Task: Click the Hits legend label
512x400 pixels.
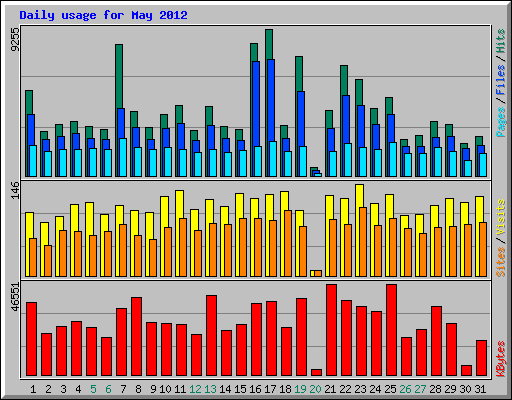Action: 501,41
